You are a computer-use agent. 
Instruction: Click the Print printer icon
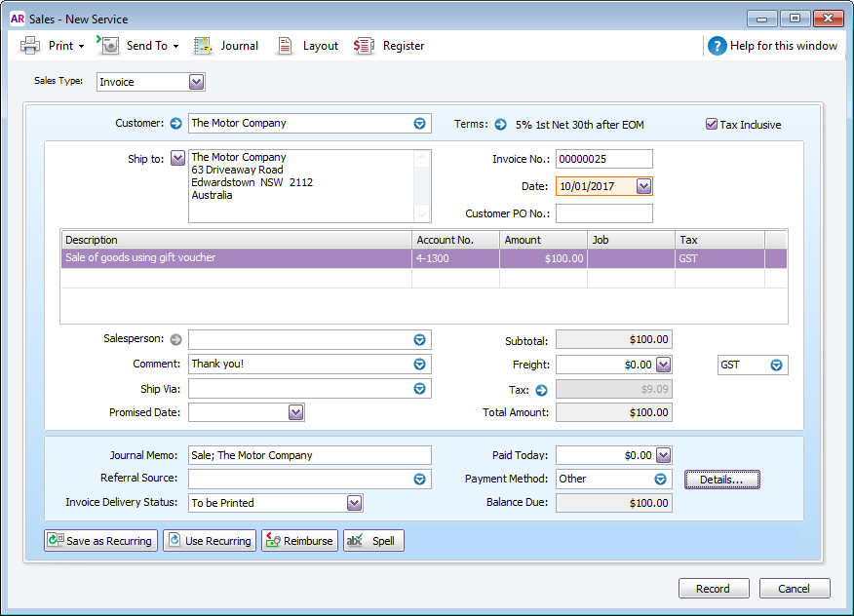[30, 46]
